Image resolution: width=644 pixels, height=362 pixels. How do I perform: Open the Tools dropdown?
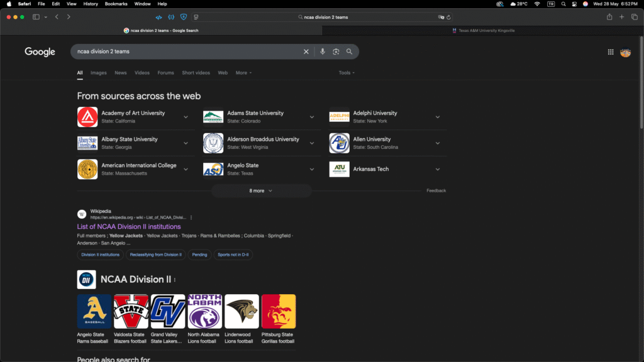tap(347, 73)
